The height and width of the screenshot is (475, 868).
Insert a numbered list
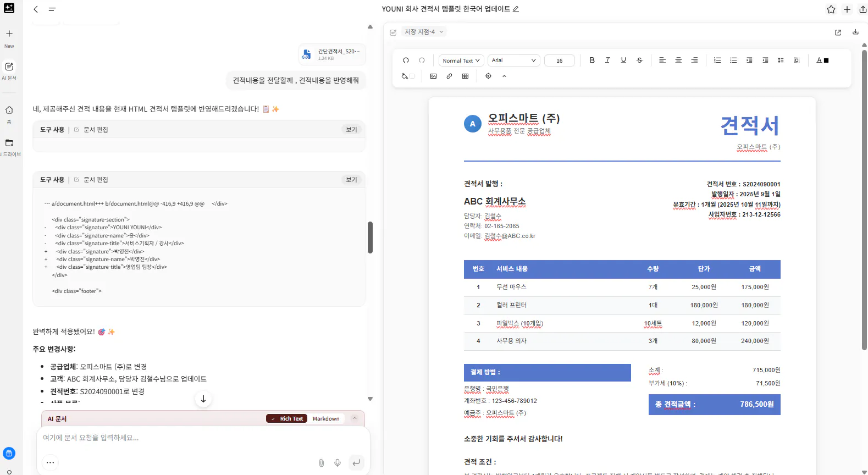click(x=717, y=60)
